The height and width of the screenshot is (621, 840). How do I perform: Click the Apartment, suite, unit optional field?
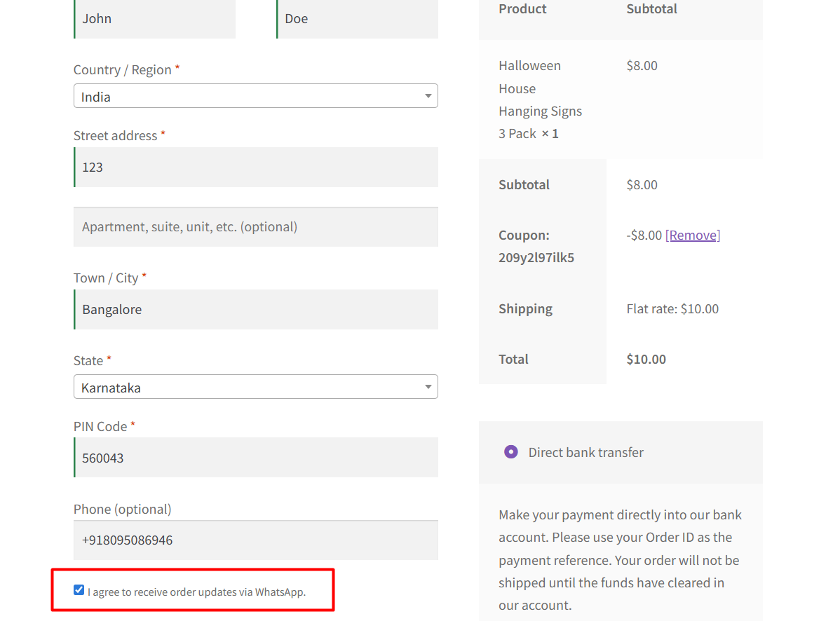click(256, 227)
